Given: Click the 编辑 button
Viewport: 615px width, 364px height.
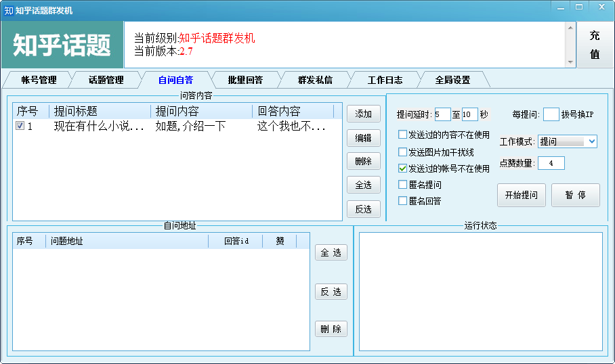Looking at the screenshot, I should coord(364,138).
